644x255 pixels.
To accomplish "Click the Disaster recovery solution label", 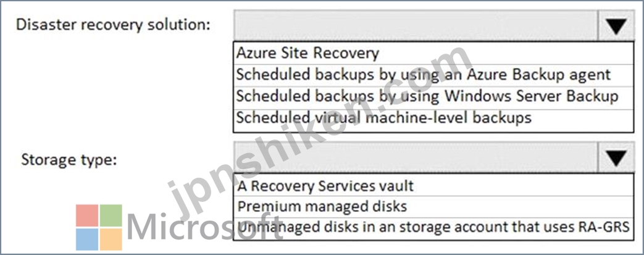I will pyautogui.click(x=113, y=25).
